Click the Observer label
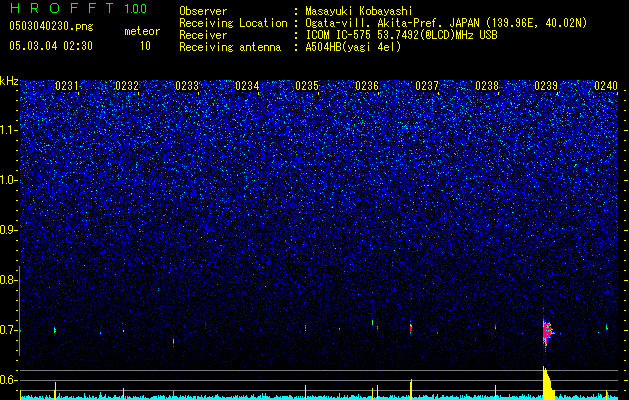The width and height of the screenshot is (629, 400). pos(203,11)
